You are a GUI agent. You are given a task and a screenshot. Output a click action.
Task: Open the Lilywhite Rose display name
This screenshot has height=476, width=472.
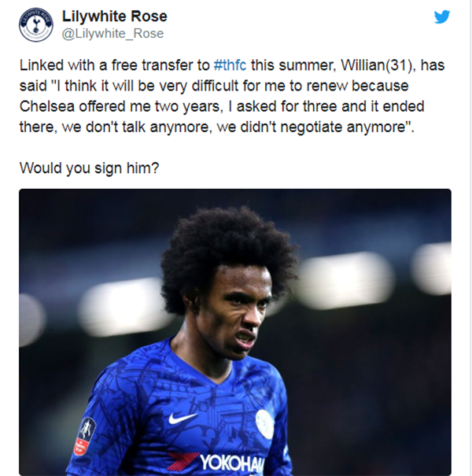click(x=114, y=16)
